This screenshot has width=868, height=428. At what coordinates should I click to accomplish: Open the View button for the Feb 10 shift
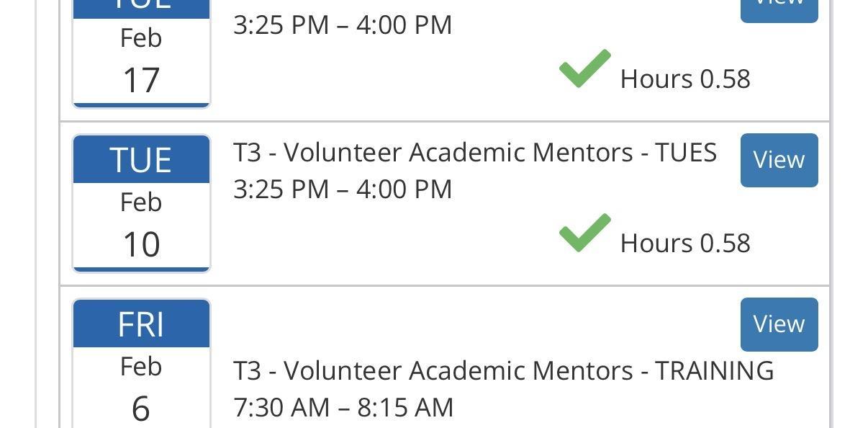[x=779, y=160]
